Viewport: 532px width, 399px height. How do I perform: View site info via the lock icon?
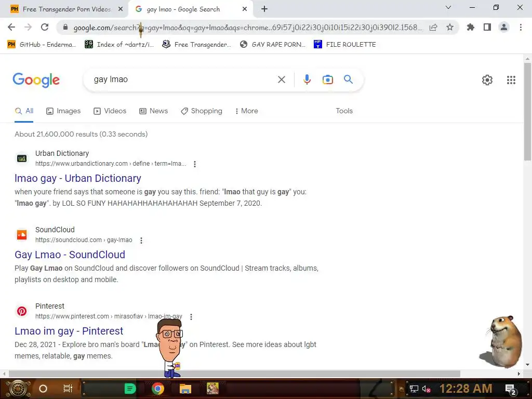point(65,28)
